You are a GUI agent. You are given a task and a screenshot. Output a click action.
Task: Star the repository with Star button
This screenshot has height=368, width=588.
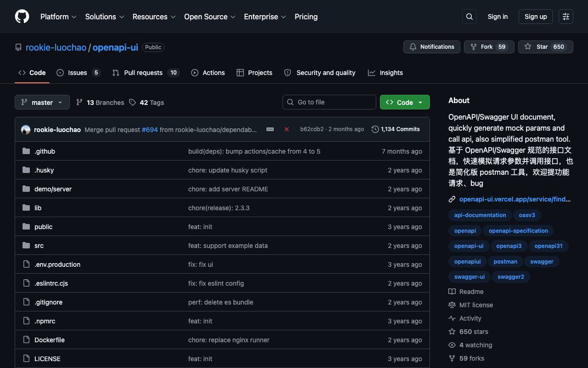click(545, 47)
